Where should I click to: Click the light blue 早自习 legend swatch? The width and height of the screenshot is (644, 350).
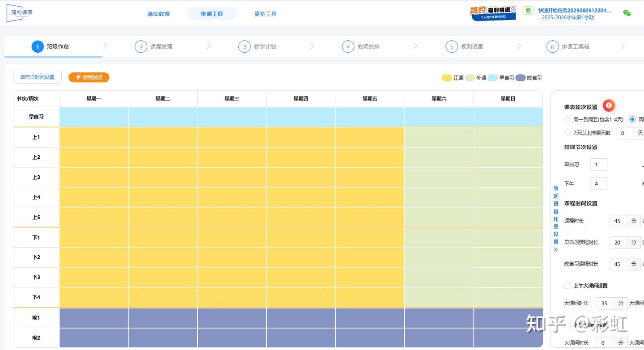click(493, 78)
